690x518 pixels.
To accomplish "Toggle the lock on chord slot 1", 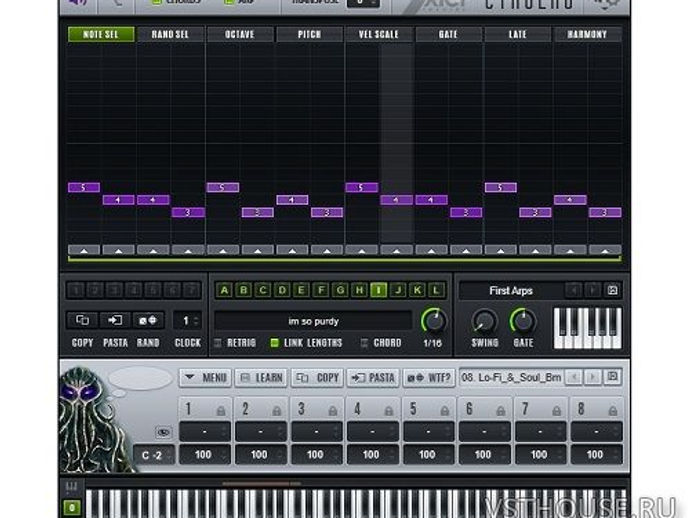I will coord(220,411).
